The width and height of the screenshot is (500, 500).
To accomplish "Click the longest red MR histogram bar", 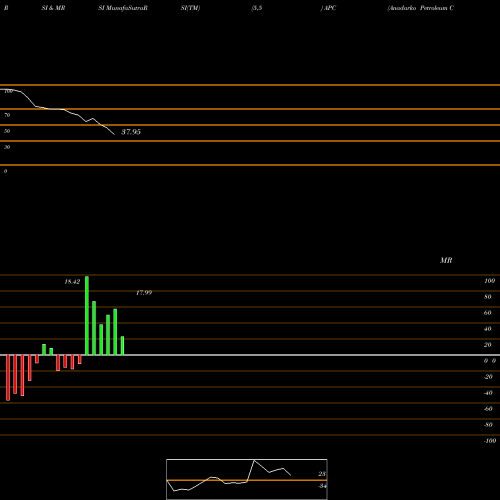I will [x=8, y=378].
